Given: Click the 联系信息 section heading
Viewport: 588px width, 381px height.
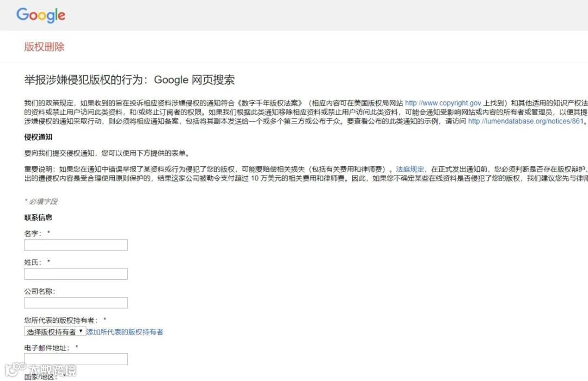Looking at the screenshot, I should 38,217.
